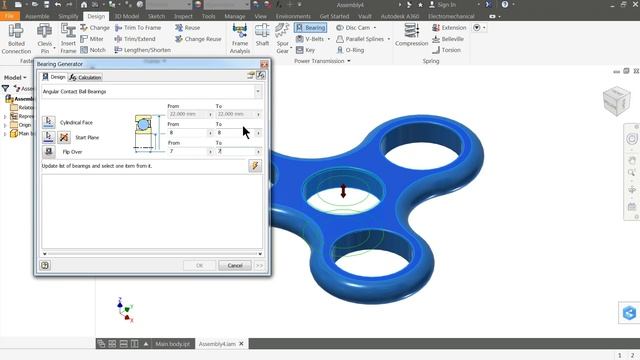Screen dimensions: 640x360
Task: Choose the Lengthen/Shorten tool
Action: tap(142, 50)
